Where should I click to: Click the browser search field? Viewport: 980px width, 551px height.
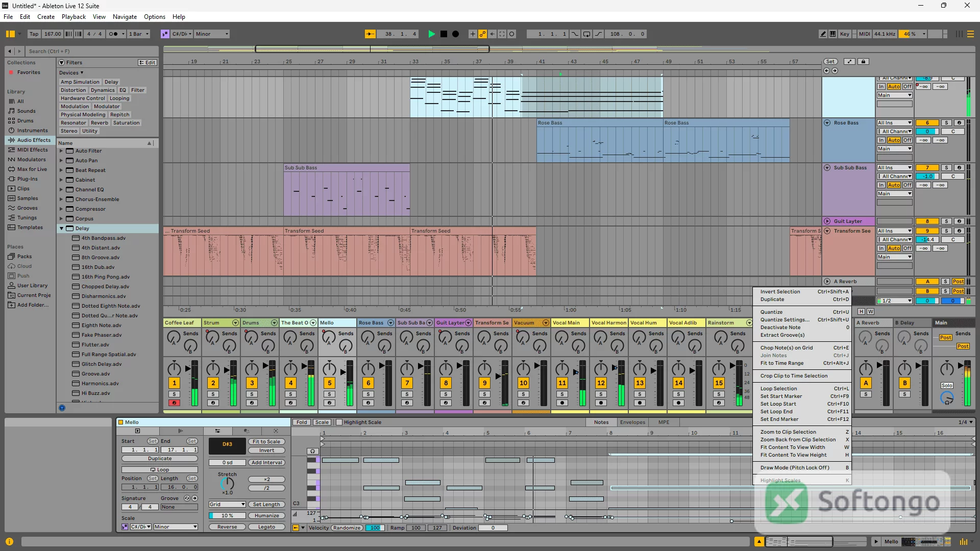click(x=92, y=51)
